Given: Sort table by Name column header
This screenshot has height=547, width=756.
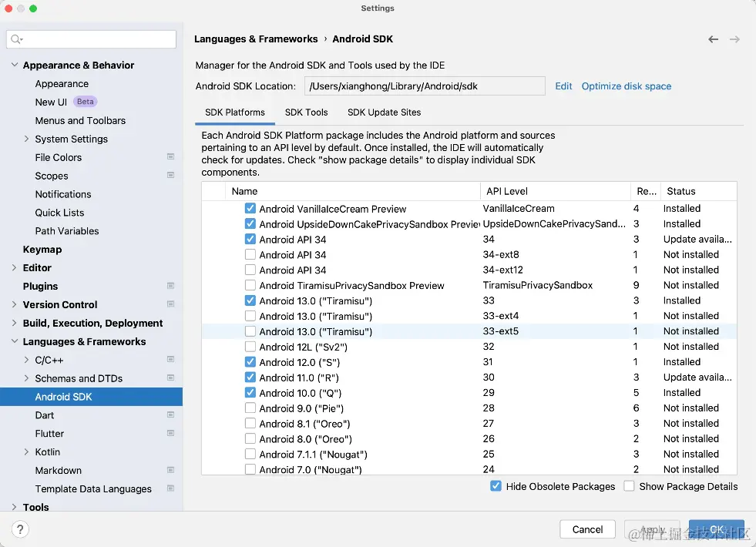Looking at the screenshot, I should point(352,191).
